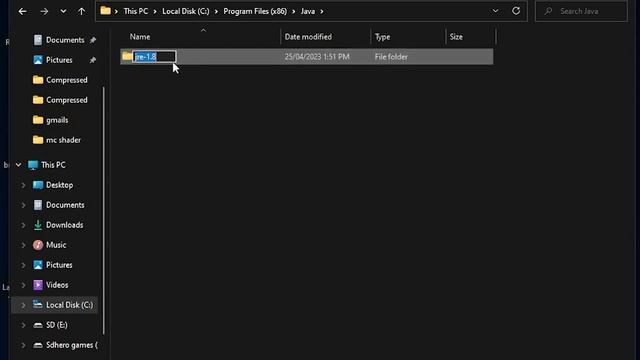Viewport: 640px width, 360px height.
Task: Click the navigation pane scrollbar
Action: [104, 210]
